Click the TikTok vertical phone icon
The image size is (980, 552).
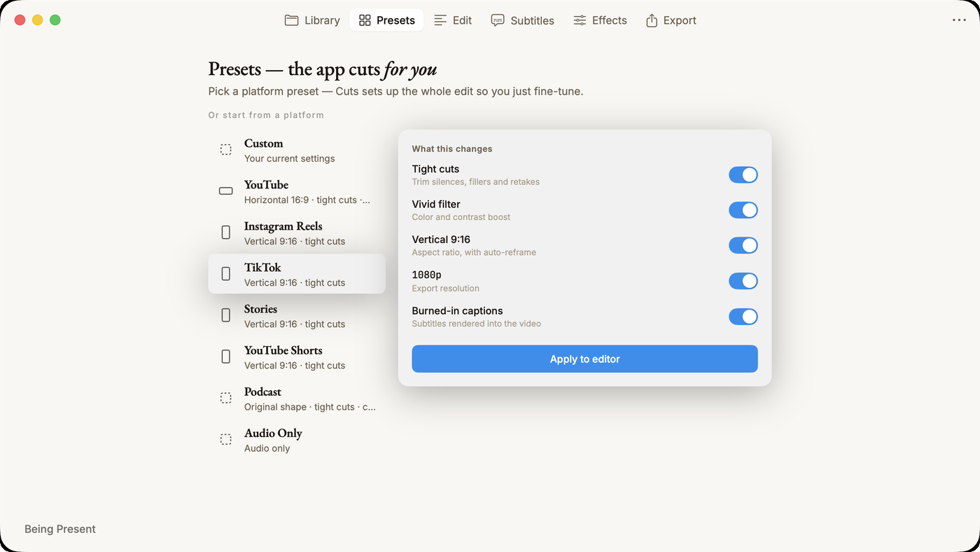pyautogui.click(x=226, y=274)
